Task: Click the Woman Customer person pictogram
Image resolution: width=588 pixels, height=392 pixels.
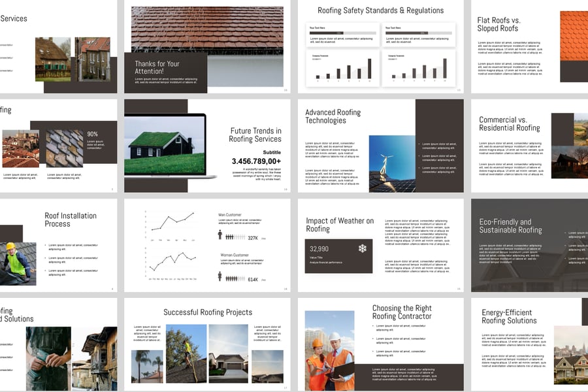Action: (x=220, y=276)
